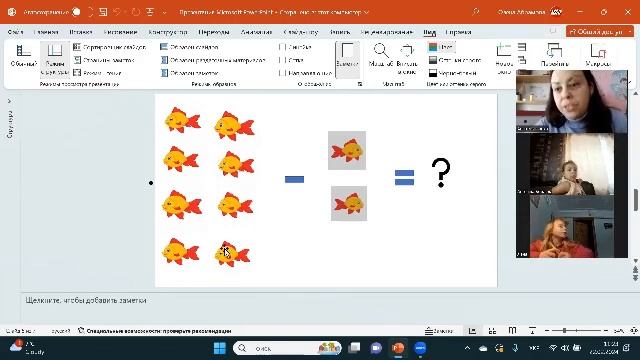Switch to Normal (Обычный) view
Image resolution: width=640 pixels, height=360 pixels.
24,56
